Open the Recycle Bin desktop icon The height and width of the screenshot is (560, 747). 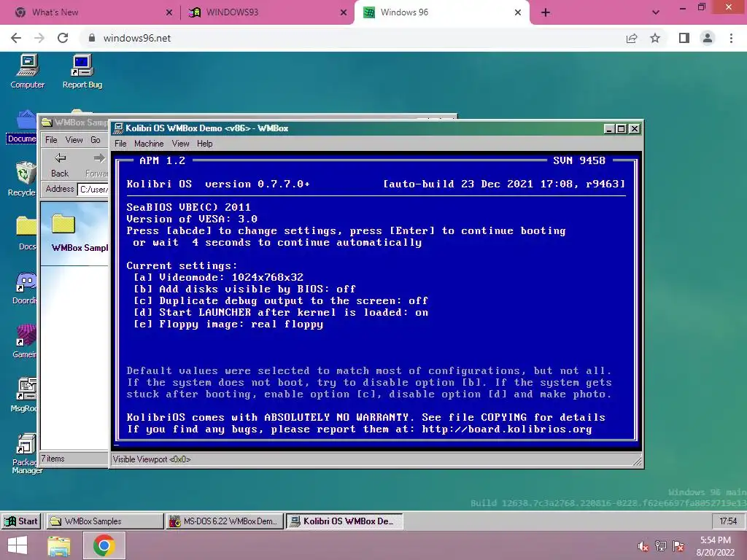23,179
